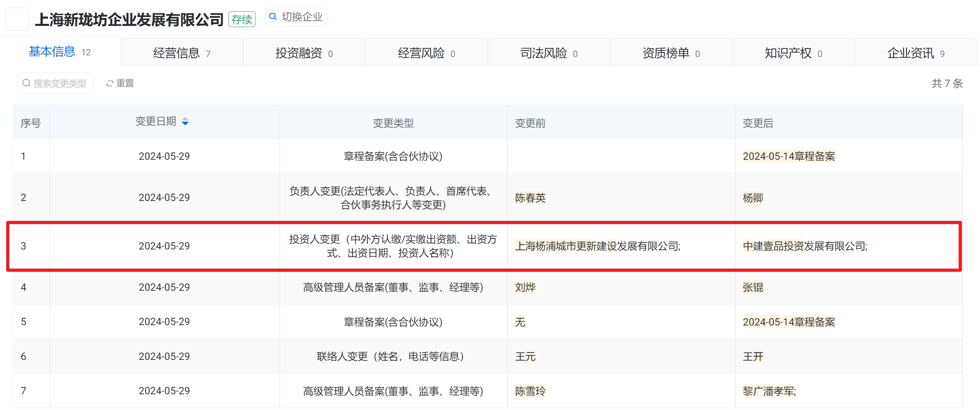Open the 资质榜单 tab
Screen dimensions: 980x410
671,53
